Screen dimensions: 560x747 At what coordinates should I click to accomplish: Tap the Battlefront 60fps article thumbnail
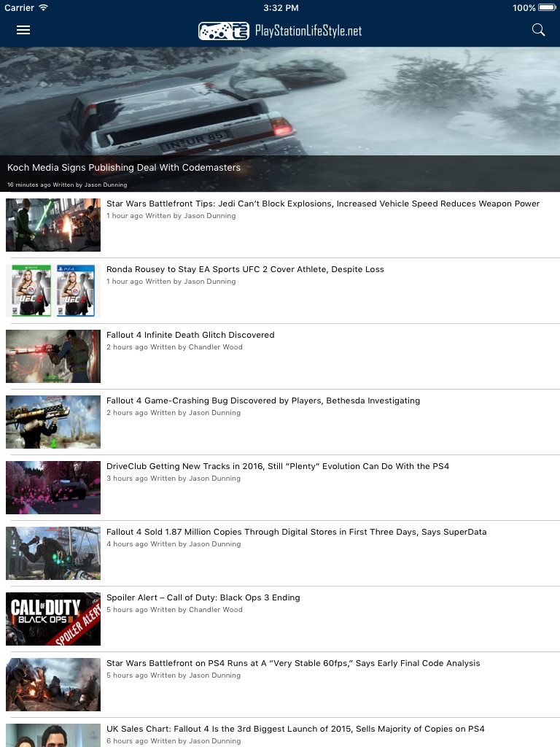pos(53,685)
